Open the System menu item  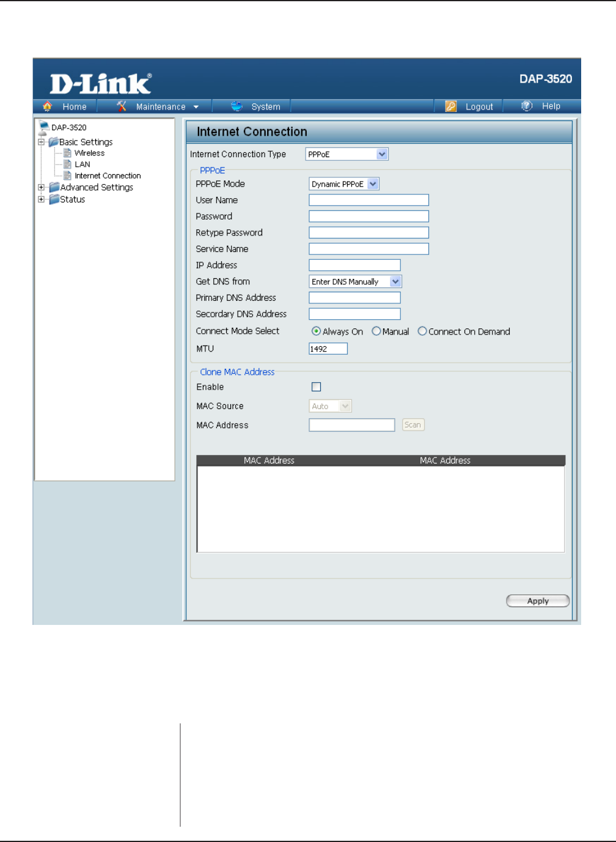tap(266, 106)
